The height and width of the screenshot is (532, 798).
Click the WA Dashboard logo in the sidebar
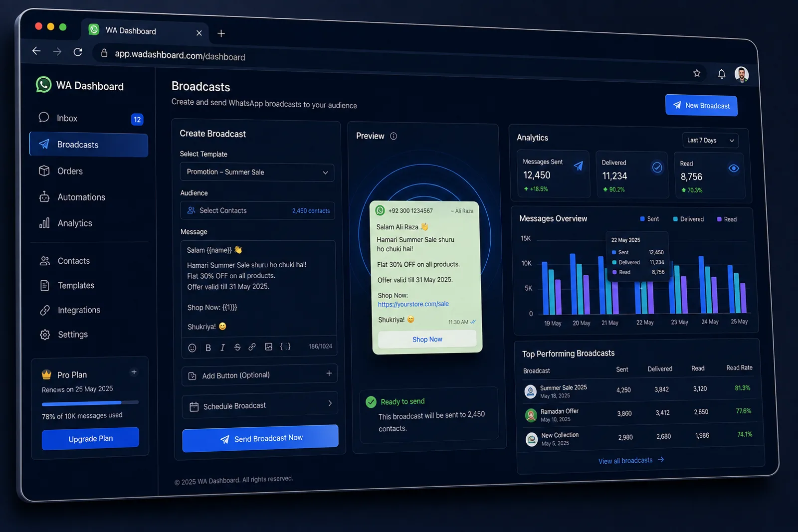(x=80, y=85)
